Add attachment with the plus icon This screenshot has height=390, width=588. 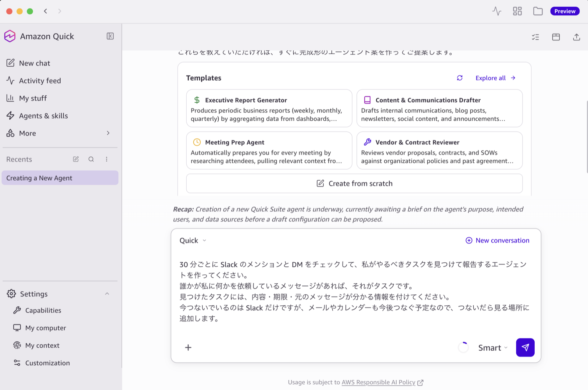pyautogui.click(x=188, y=347)
